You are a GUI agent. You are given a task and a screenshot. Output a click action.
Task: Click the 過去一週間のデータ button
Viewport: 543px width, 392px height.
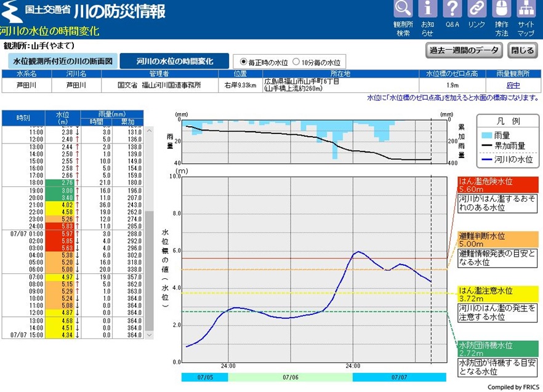pyautogui.click(x=464, y=50)
